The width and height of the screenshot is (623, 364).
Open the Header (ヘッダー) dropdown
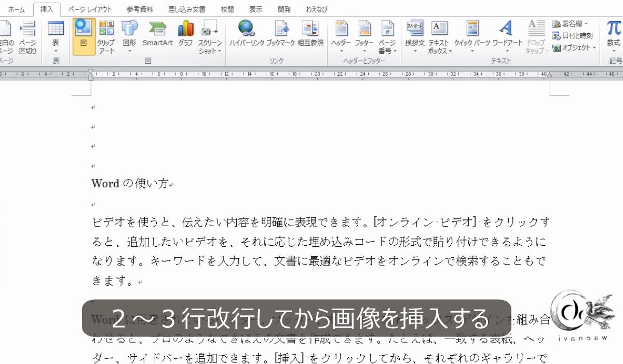[341, 36]
